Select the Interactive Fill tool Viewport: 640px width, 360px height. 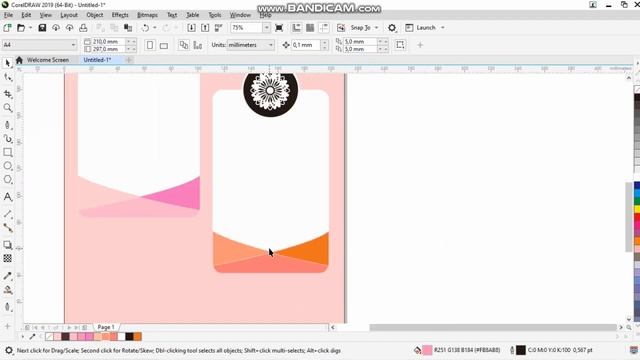click(7, 290)
